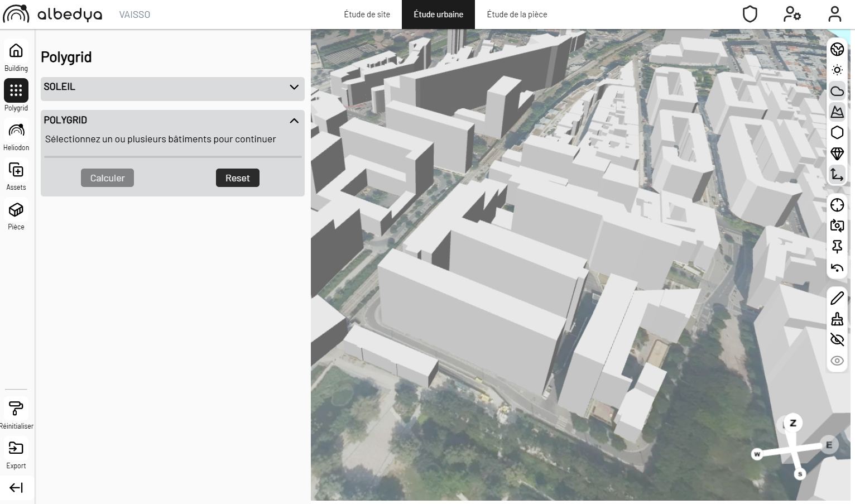Collapse the sidebar with the left-arrow icon
The width and height of the screenshot is (855, 504).
click(16, 488)
